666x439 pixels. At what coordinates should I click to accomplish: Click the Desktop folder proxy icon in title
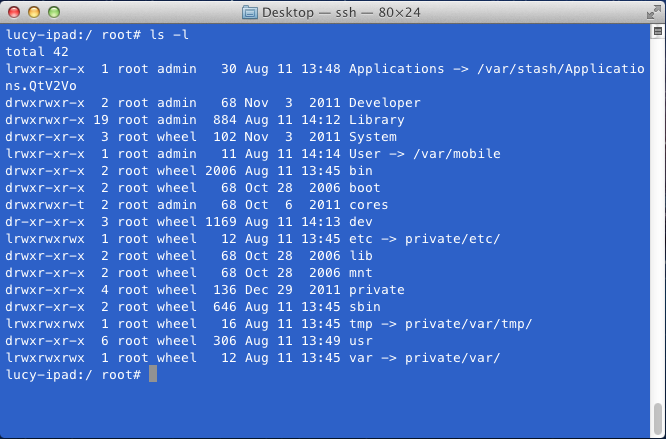click(249, 13)
